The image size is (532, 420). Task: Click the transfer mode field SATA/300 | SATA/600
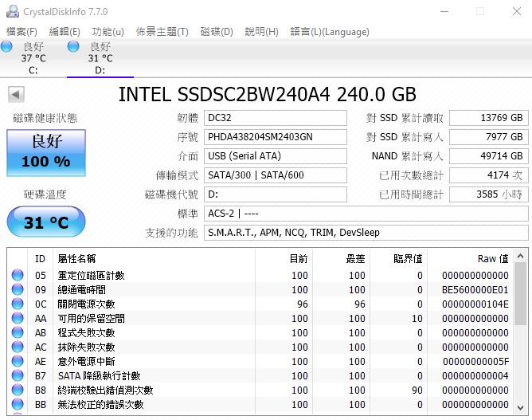click(x=276, y=175)
